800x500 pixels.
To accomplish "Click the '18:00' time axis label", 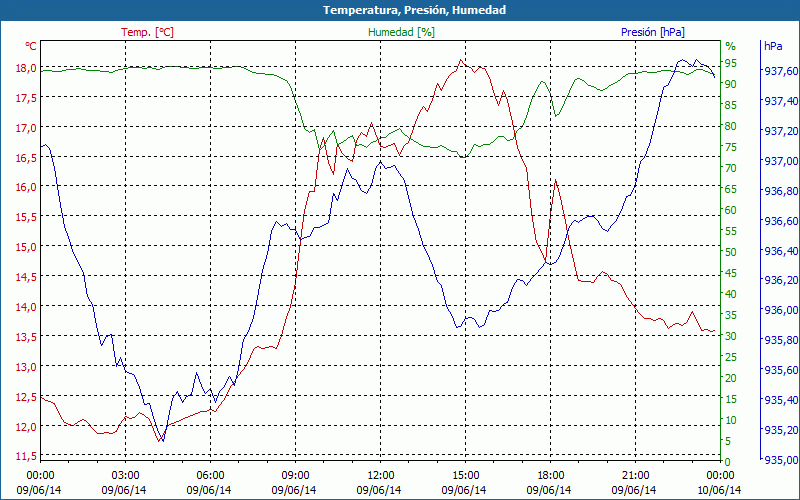I will coord(551,474).
